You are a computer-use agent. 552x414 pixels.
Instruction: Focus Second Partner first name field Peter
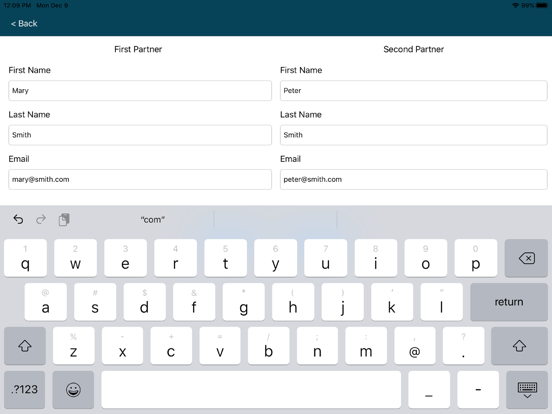click(x=413, y=90)
